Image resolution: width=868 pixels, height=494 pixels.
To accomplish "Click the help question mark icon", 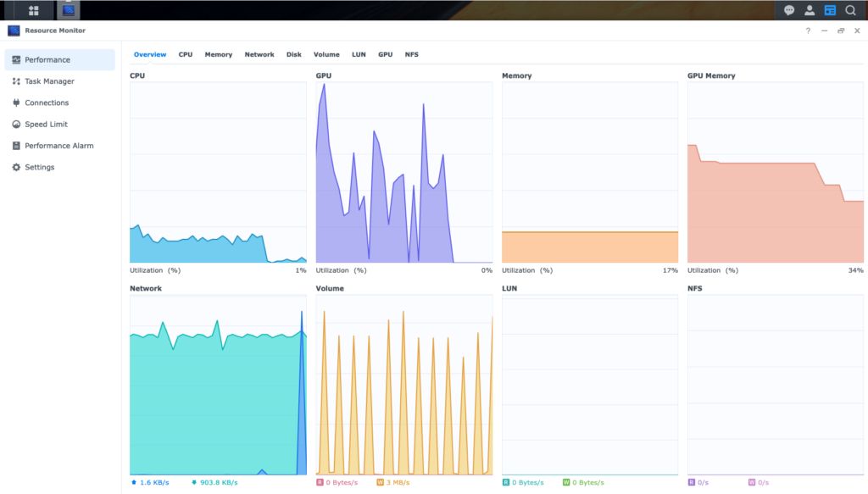I will pyautogui.click(x=808, y=31).
